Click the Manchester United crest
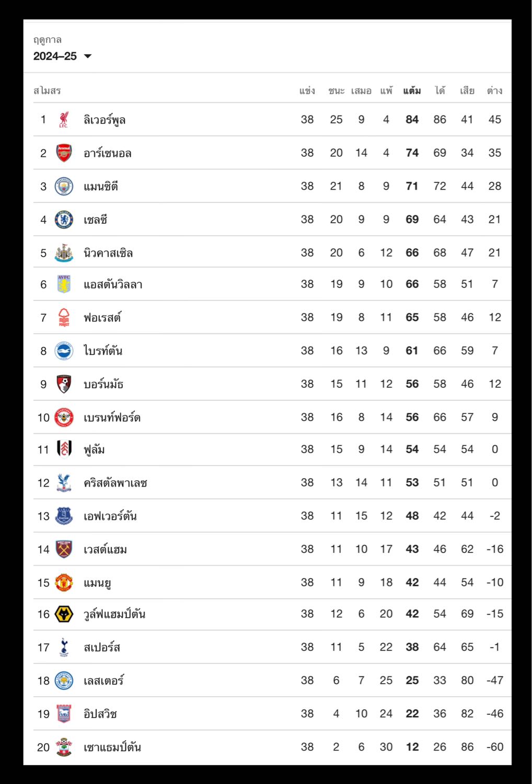Image resolution: width=532 pixels, height=784 pixels. tap(64, 582)
